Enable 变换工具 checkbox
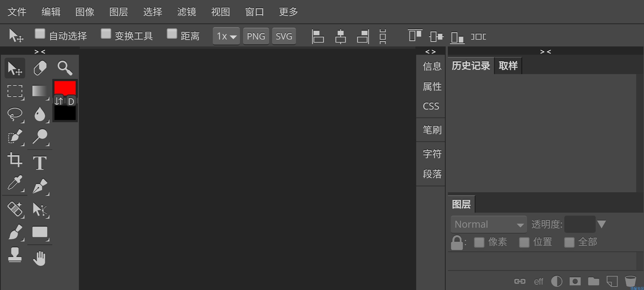644x290 pixels. pyautogui.click(x=106, y=34)
